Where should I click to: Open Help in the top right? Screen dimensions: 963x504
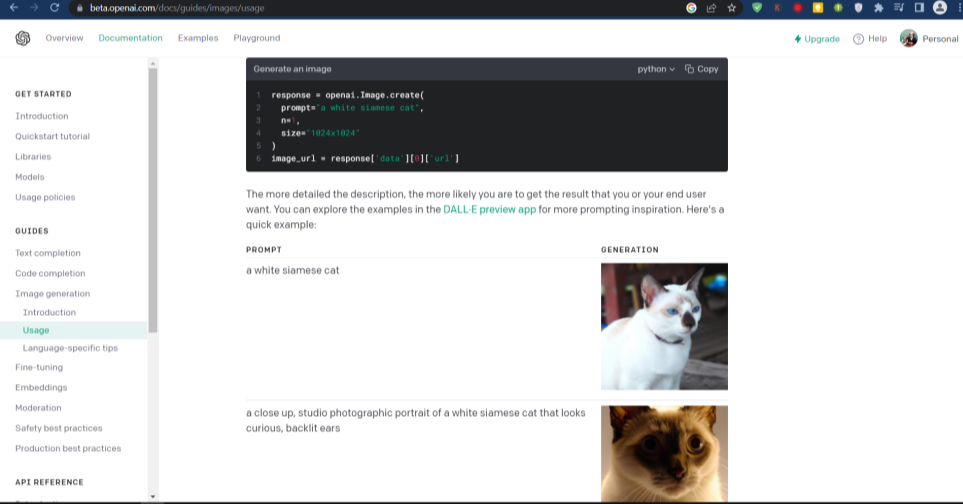click(x=870, y=39)
